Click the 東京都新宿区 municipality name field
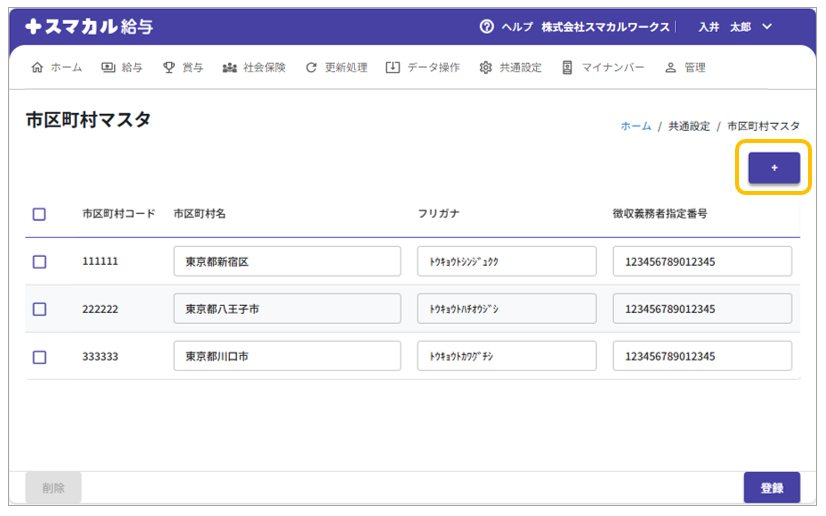 pyautogui.click(x=286, y=262)
